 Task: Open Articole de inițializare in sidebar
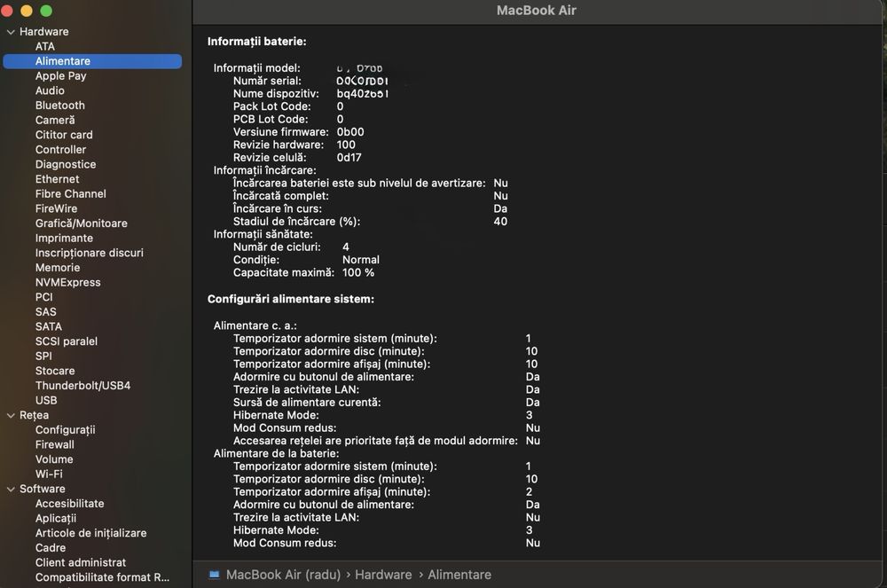(91, 533)
